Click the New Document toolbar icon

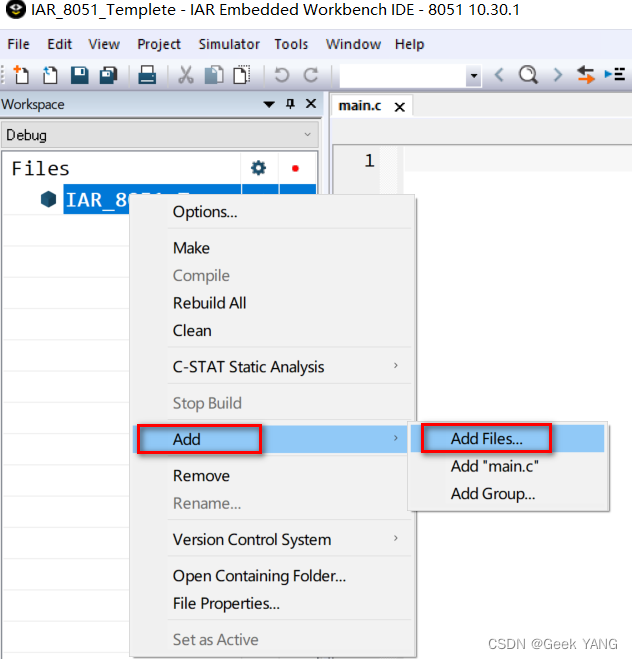(21, 75)
